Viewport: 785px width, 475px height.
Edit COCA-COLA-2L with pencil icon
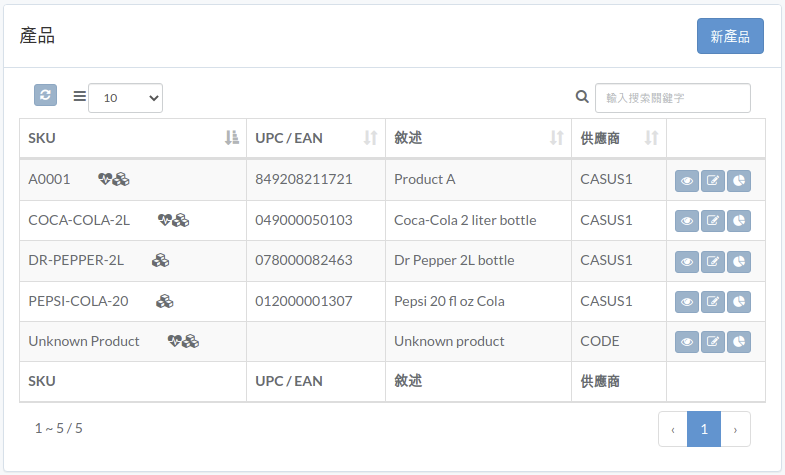point(713,221)
